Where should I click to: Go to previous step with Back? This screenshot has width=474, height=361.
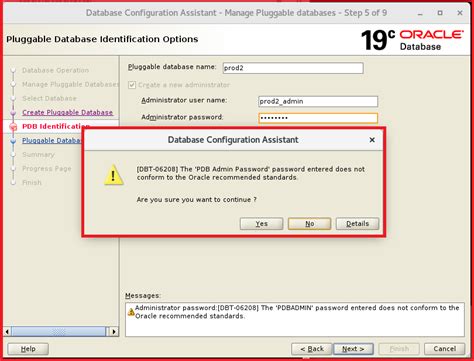[x=312, y=349]
